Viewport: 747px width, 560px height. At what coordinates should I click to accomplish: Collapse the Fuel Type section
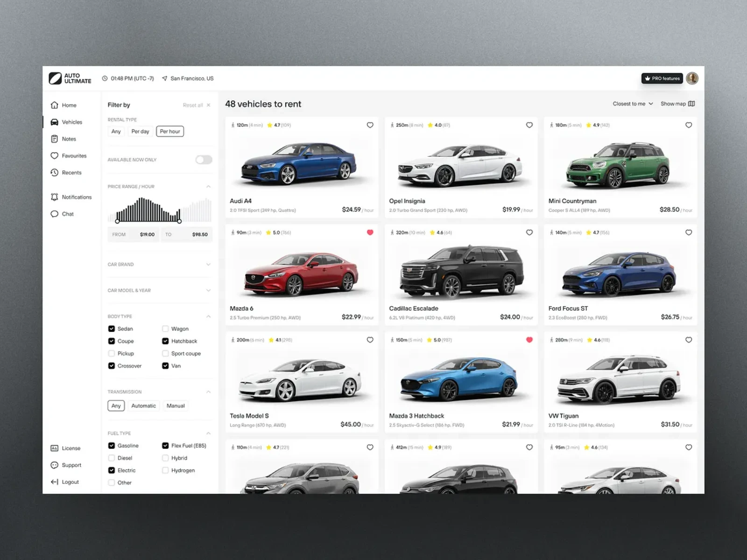[208, 434]
